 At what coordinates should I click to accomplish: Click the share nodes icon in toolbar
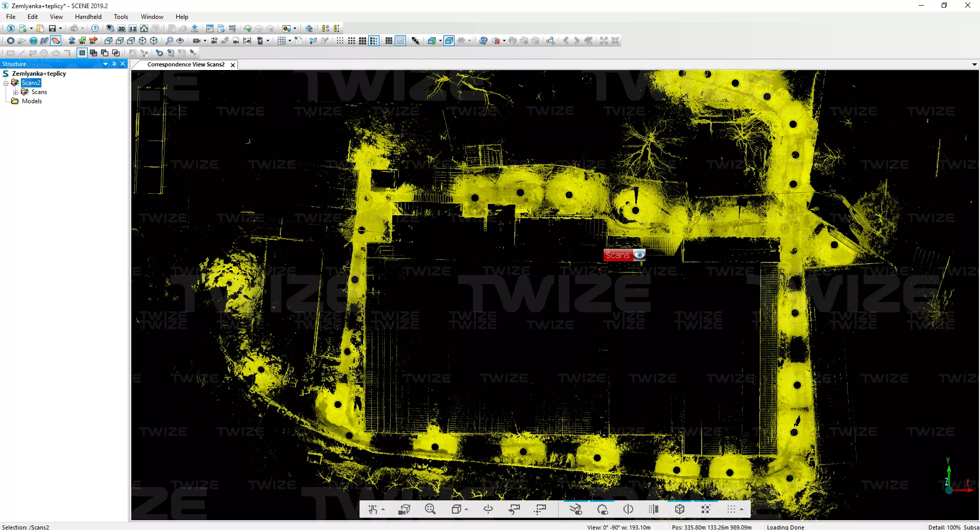[550, 41]
